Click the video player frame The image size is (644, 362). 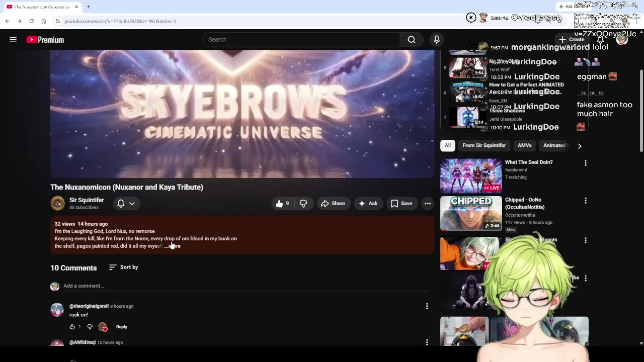click(x=242, y=114)
